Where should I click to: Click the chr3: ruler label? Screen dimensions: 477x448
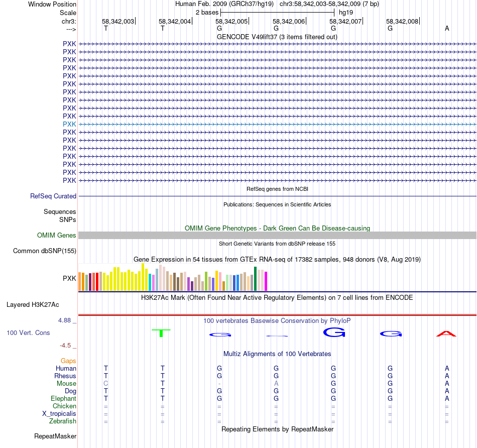point(69,22)
